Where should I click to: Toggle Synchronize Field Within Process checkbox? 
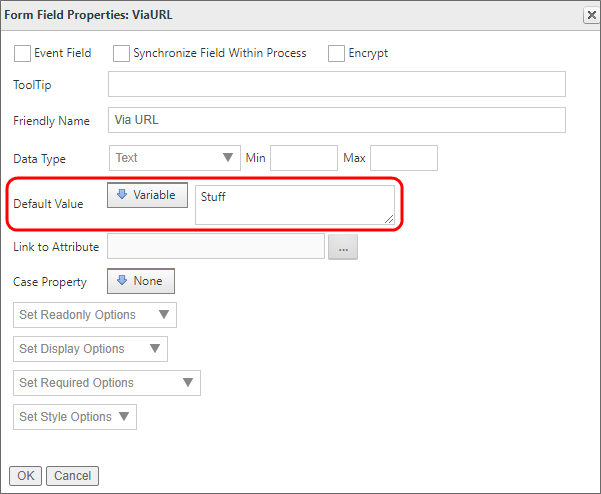(122, 53)
